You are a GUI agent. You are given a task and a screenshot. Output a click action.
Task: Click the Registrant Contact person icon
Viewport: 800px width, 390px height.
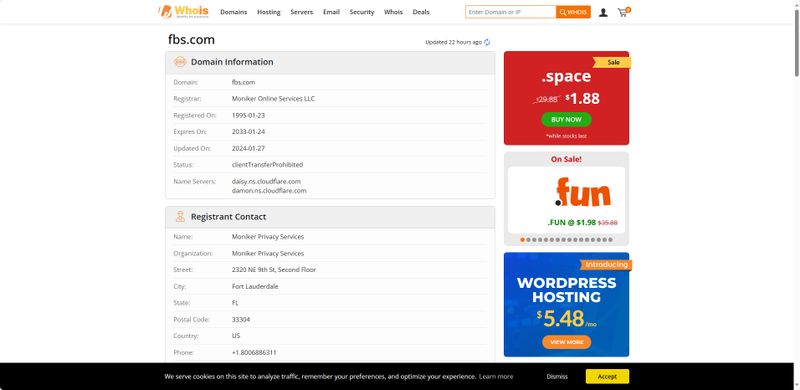click(x=180, y=216)
